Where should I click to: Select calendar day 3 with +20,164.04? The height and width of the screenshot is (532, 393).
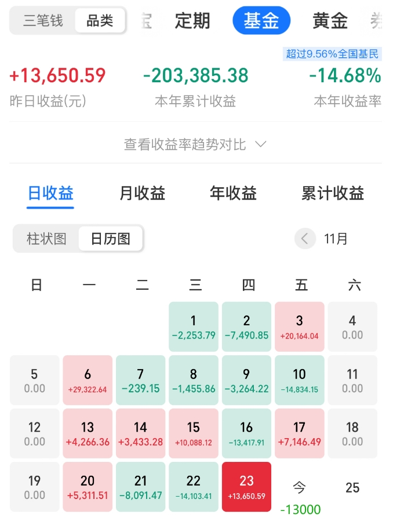[x=299, y=327]
